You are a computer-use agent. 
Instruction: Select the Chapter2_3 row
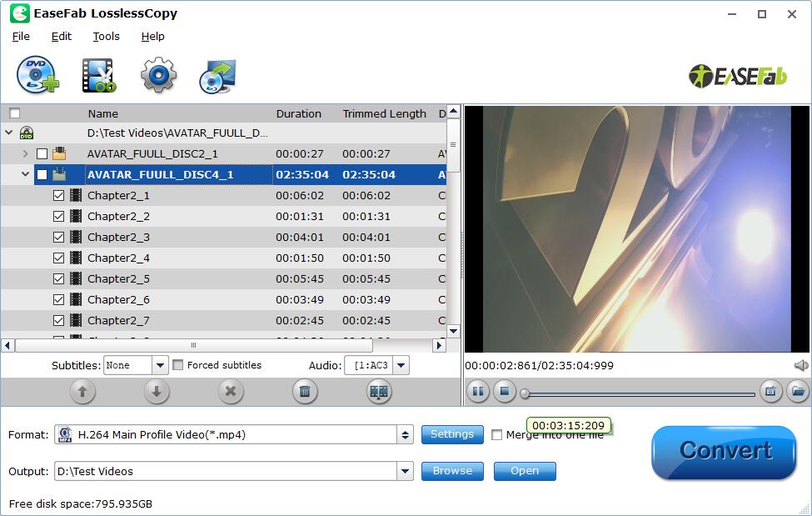point(223,237)
